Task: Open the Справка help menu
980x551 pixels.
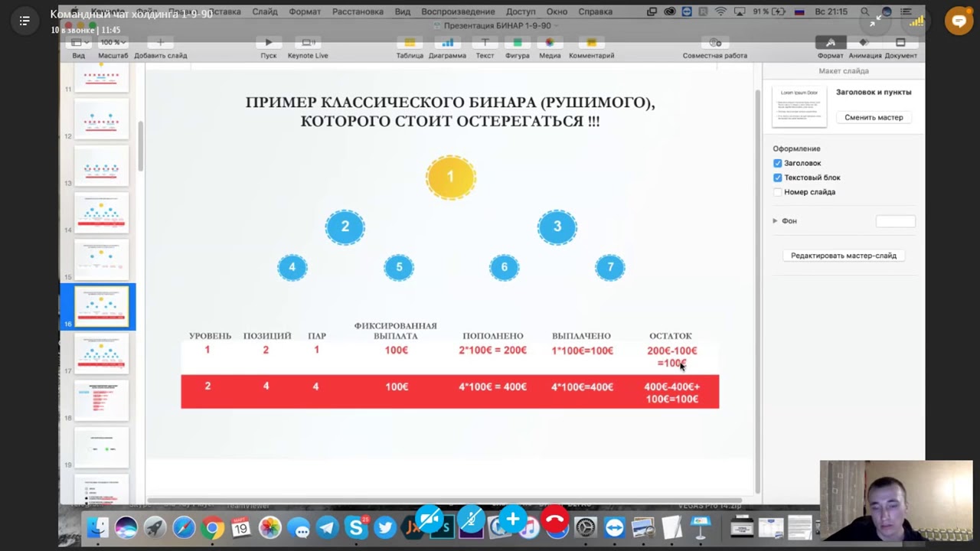Action: point(595,11)
